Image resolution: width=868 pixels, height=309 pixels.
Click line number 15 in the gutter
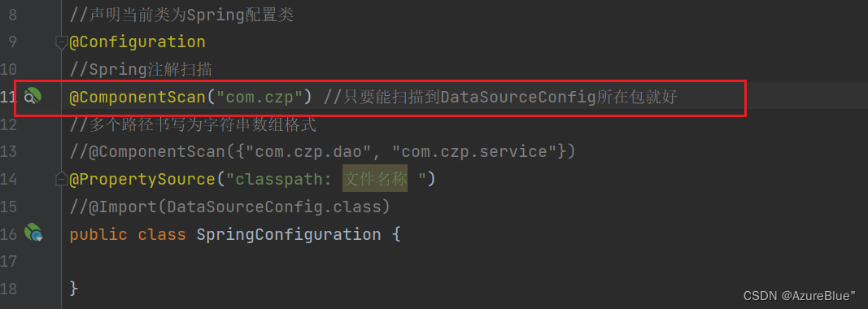[8, 207]
